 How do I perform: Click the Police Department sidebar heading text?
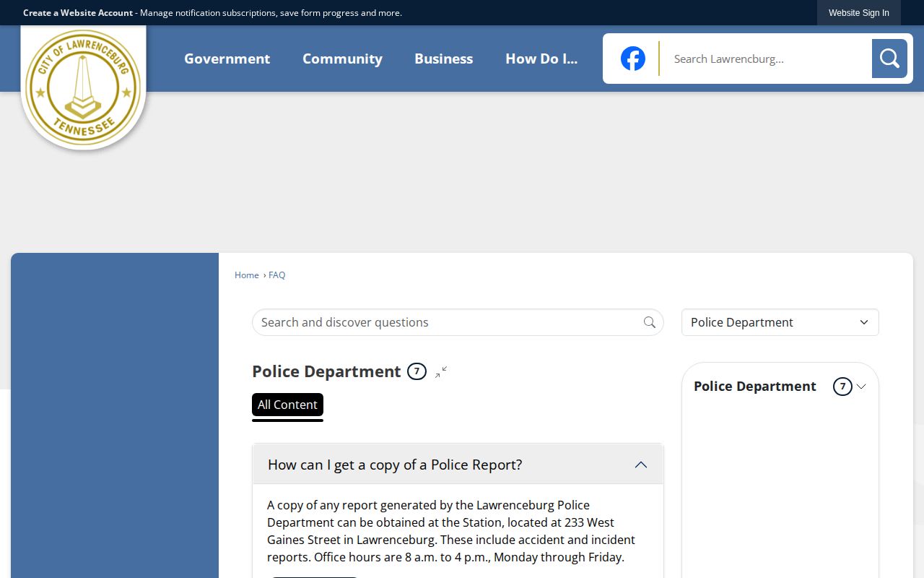pos(755,387)
